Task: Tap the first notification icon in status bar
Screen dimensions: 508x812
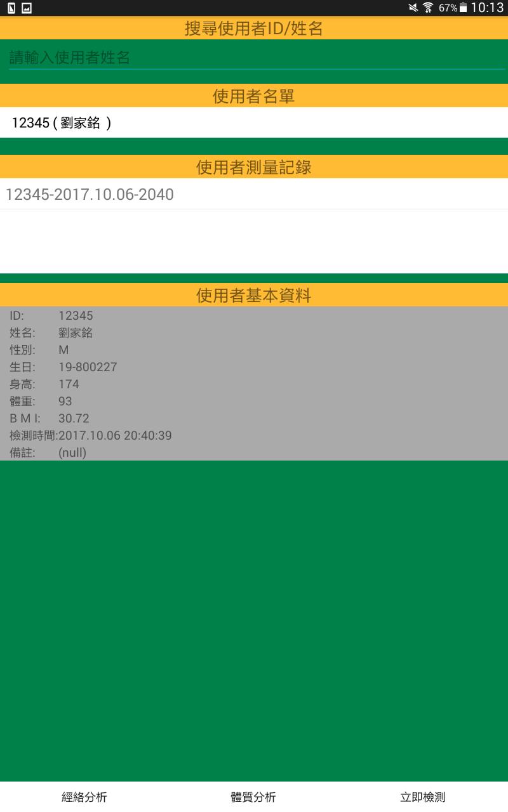Action: pos(11,8)
